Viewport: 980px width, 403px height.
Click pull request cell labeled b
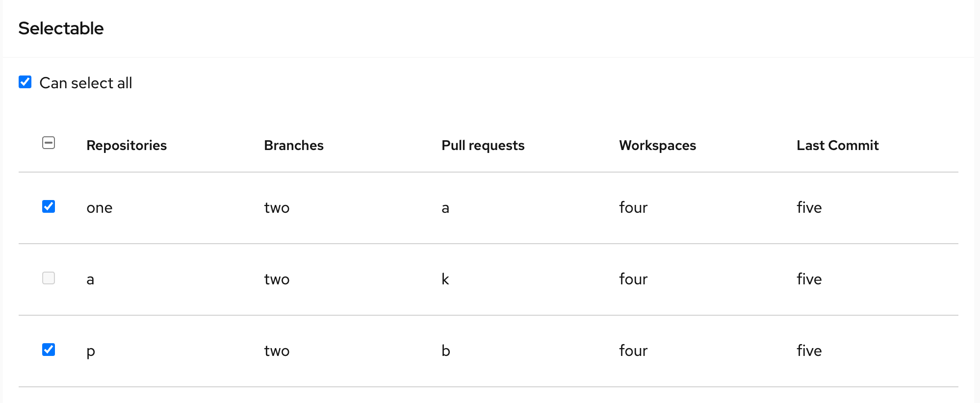pos(446,351)
